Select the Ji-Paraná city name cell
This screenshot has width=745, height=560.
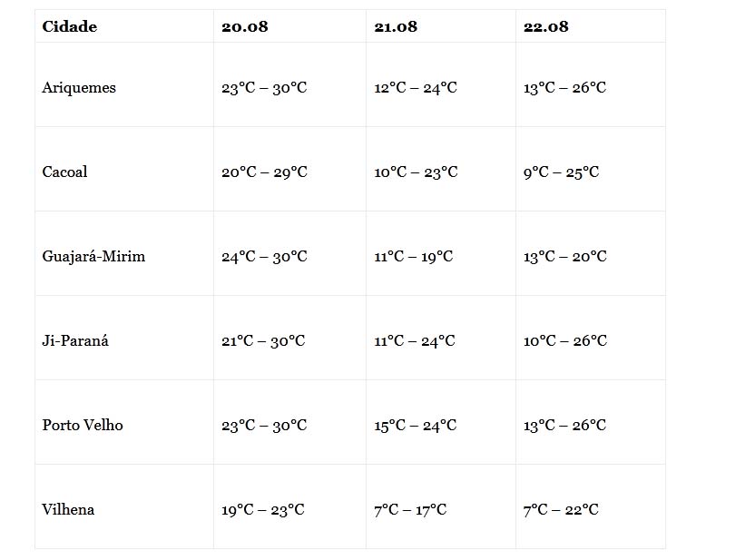75,341
